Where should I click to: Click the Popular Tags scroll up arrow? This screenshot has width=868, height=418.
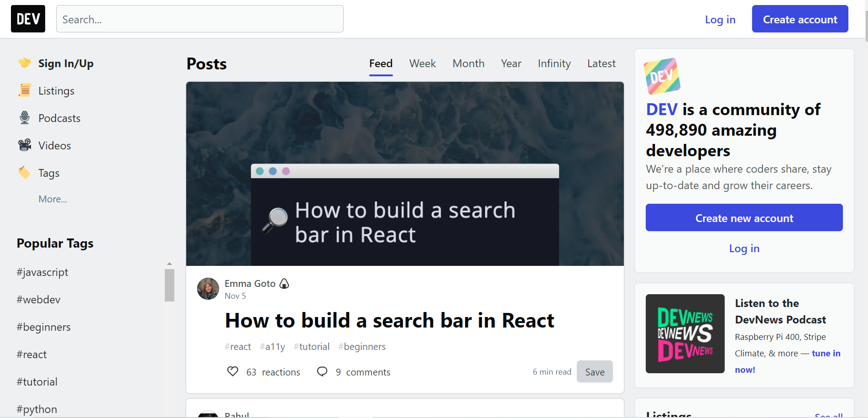tap(169, 264)
